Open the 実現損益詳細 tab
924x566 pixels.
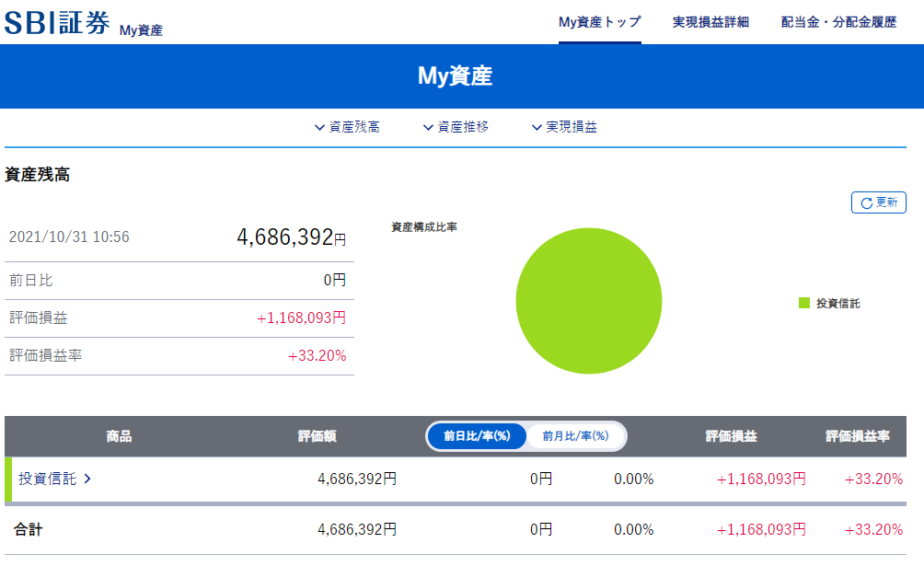pos(710,22)
